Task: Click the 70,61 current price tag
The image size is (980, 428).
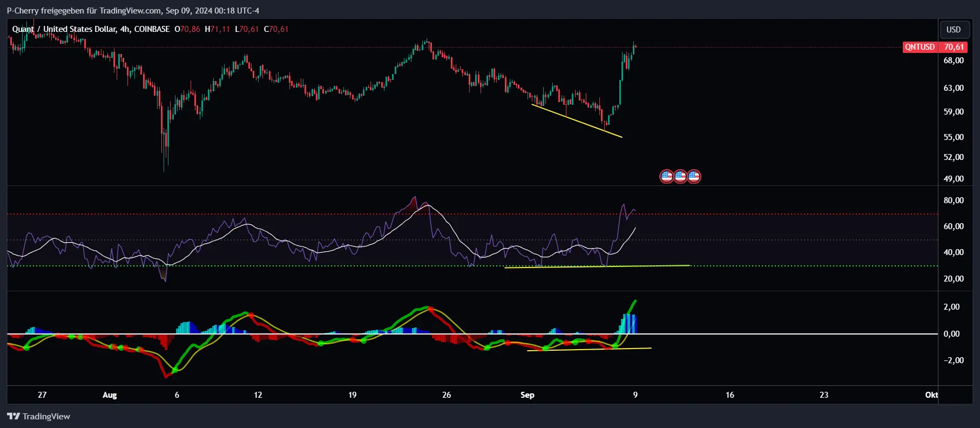Action: pos(954,47)
